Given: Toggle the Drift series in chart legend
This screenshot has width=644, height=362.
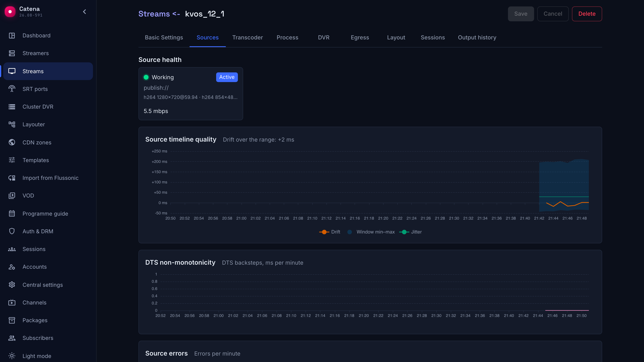Looking at the screenshot, I should (329, 232).
